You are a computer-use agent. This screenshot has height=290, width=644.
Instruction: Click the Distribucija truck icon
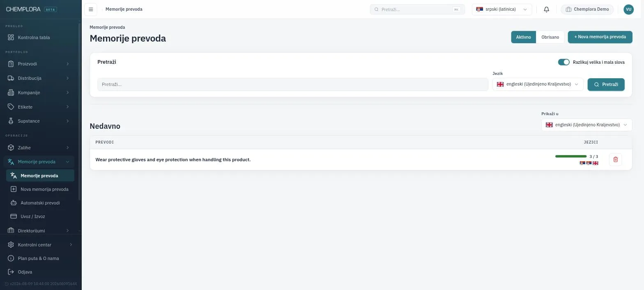pyautogui.click(x=11, y=78)
